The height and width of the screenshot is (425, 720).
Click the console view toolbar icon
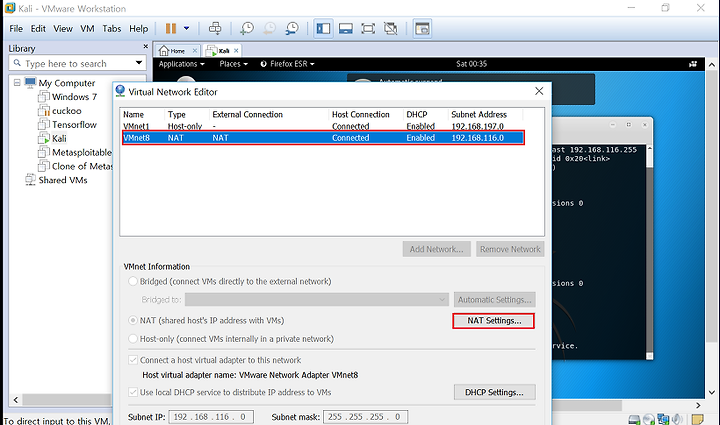pyautogui.click(x=422, y=28)
